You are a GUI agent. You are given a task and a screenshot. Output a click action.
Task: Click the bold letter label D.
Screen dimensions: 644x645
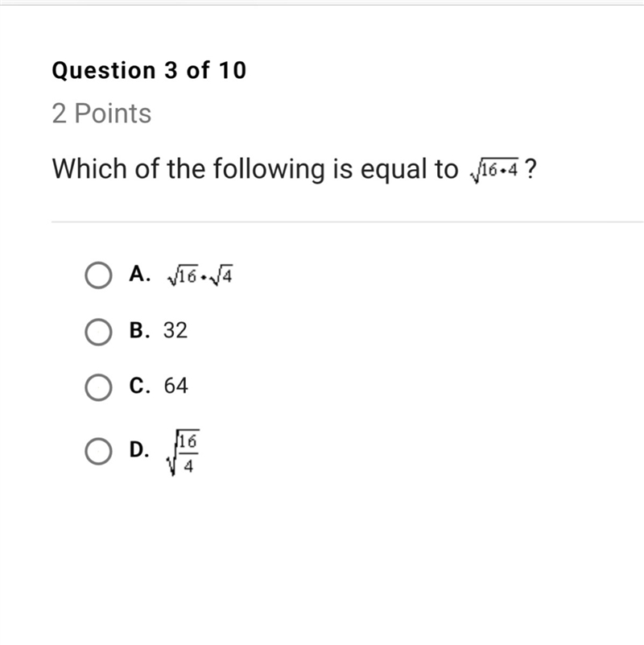pos(139,449)
